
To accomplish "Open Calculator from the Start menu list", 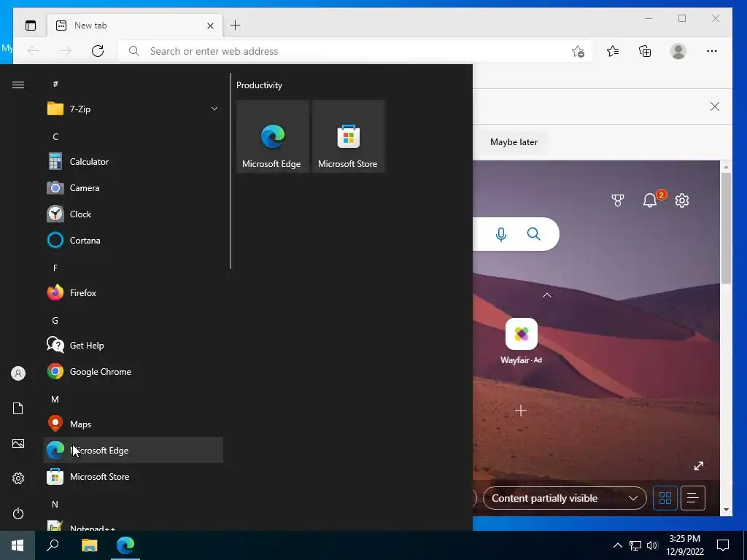I will coord(133,161).
